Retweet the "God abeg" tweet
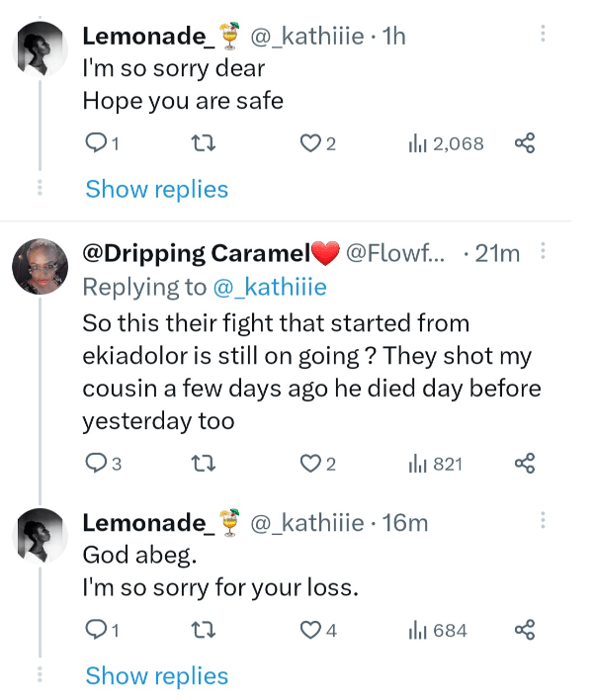This screenshot has width=595, height=700. tap(201, 631)
